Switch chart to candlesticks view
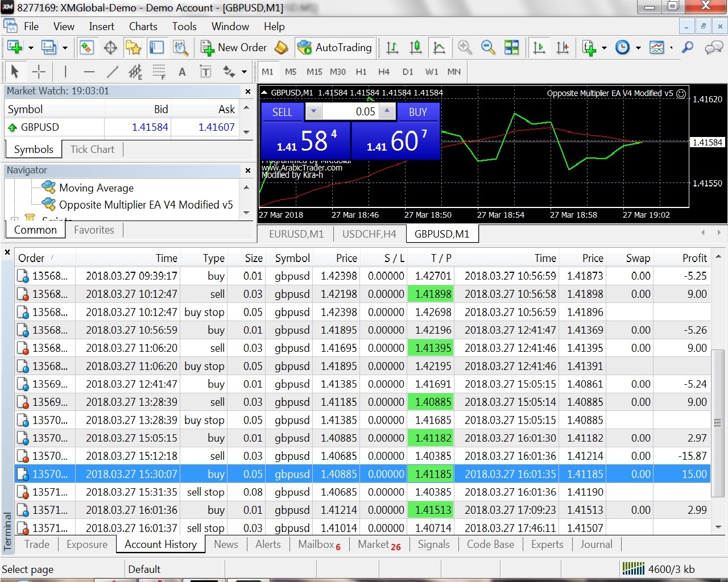Screen dimensions: 728x582 (x=416, y=48)
